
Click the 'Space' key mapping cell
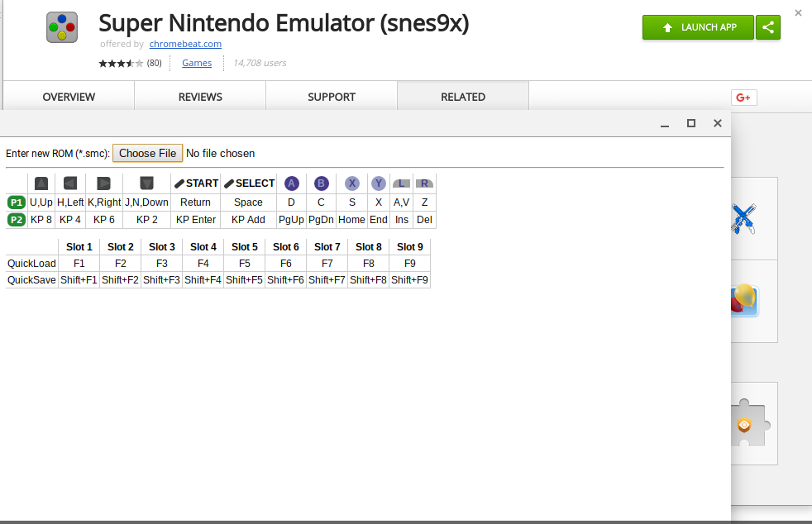point(249,202)
